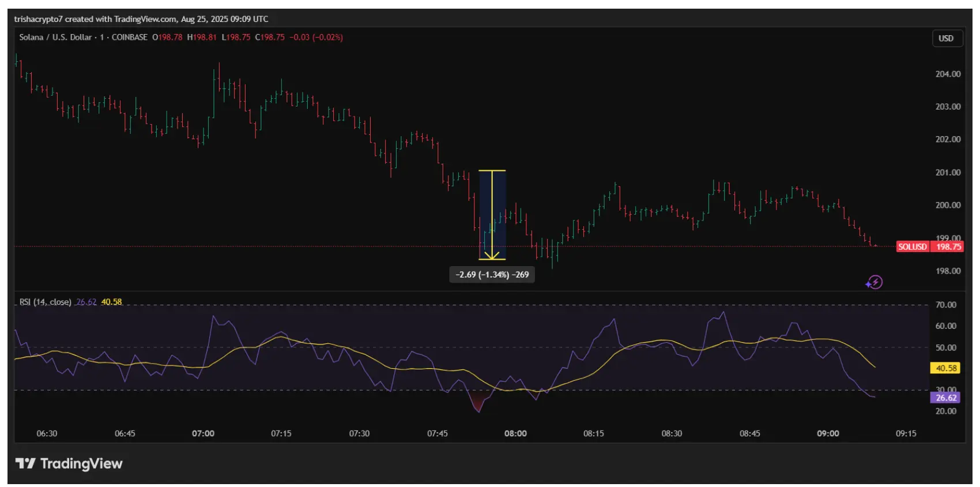
Task: Click the 202.00 price axis label
Action: pyautogui.click(x=948, y=139)
